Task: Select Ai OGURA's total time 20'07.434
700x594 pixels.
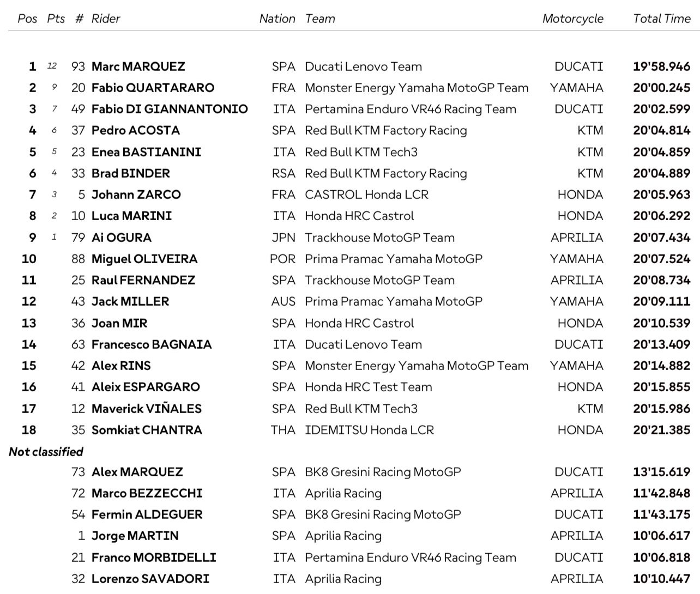Action: [x=661, y=238]
